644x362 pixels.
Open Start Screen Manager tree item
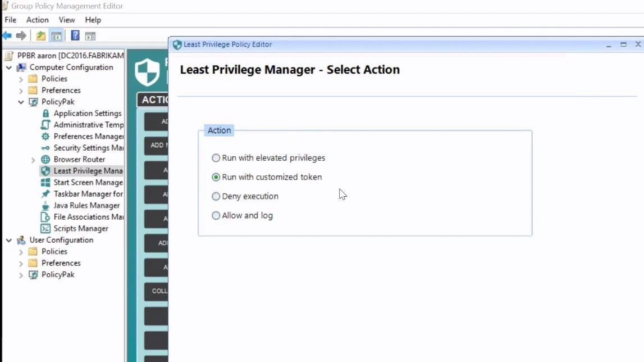pos(88,183)
